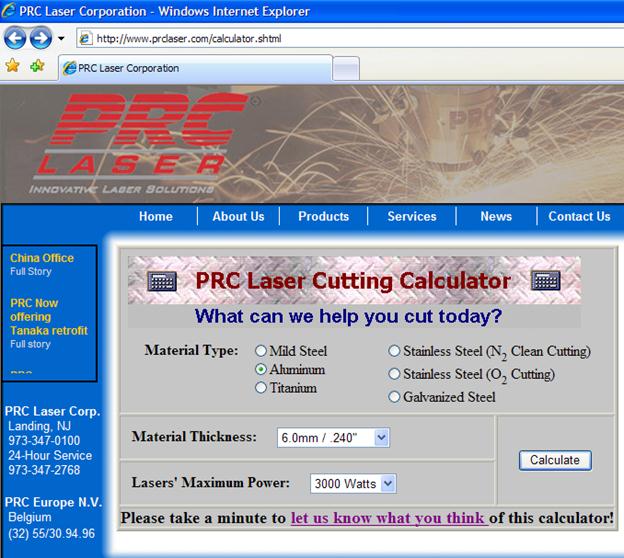
Task: Click the Calculate button
Action: tap(555, 460)
